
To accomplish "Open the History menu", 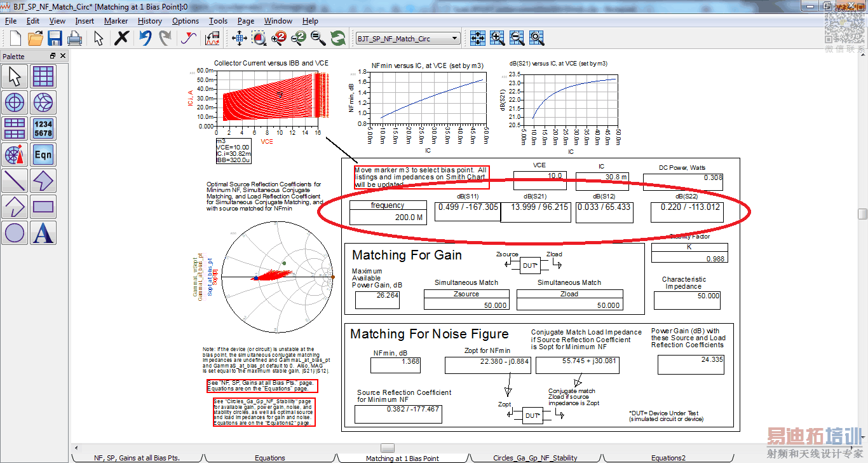I will click(x=150, y=21).
